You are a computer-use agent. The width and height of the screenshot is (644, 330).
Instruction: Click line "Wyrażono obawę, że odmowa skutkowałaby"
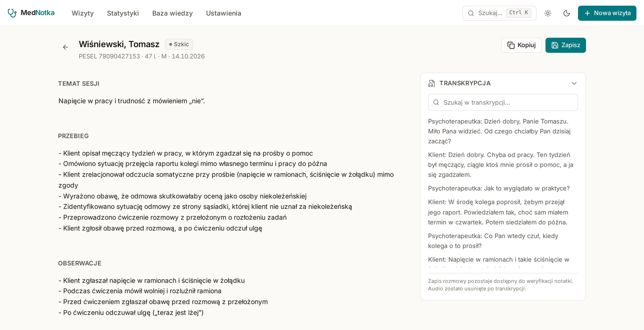182,196
